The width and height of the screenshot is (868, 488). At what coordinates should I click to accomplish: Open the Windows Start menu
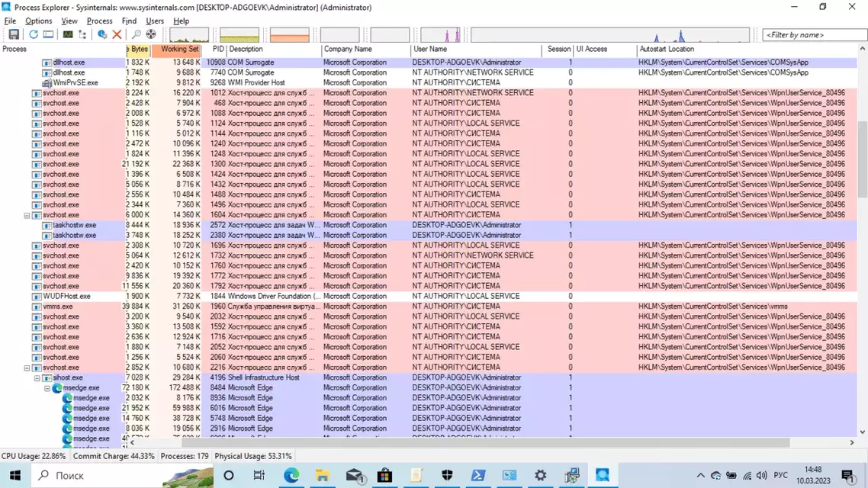click(15, 475)
